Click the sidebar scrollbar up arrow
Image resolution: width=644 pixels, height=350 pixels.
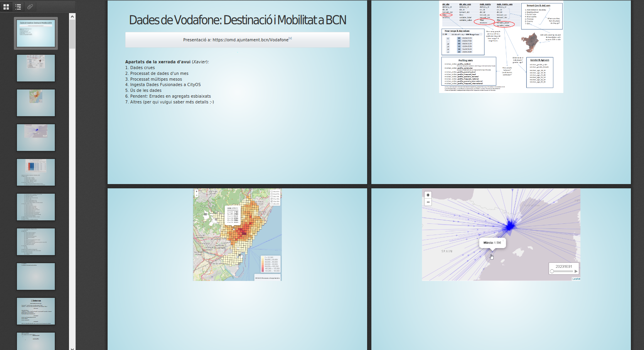pos(72,16)
